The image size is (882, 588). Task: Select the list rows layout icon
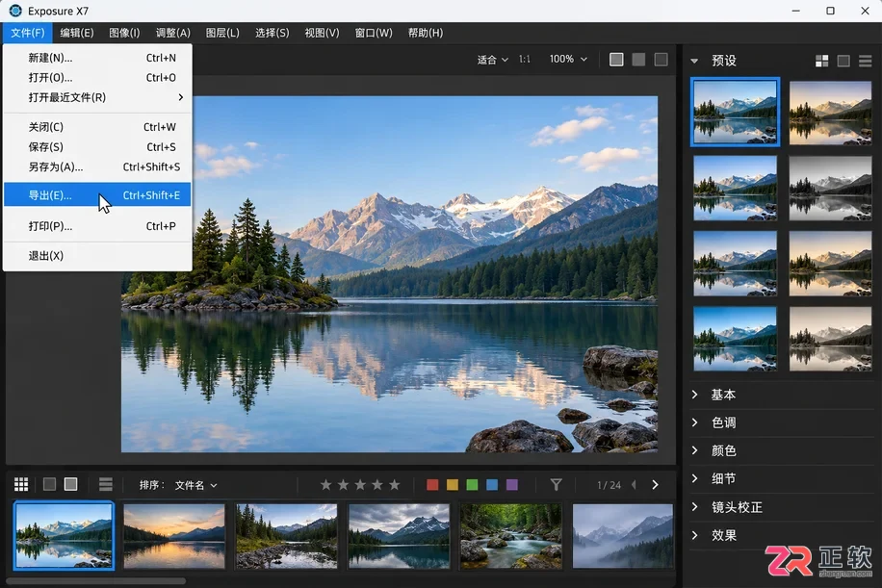tap(106, 484)
